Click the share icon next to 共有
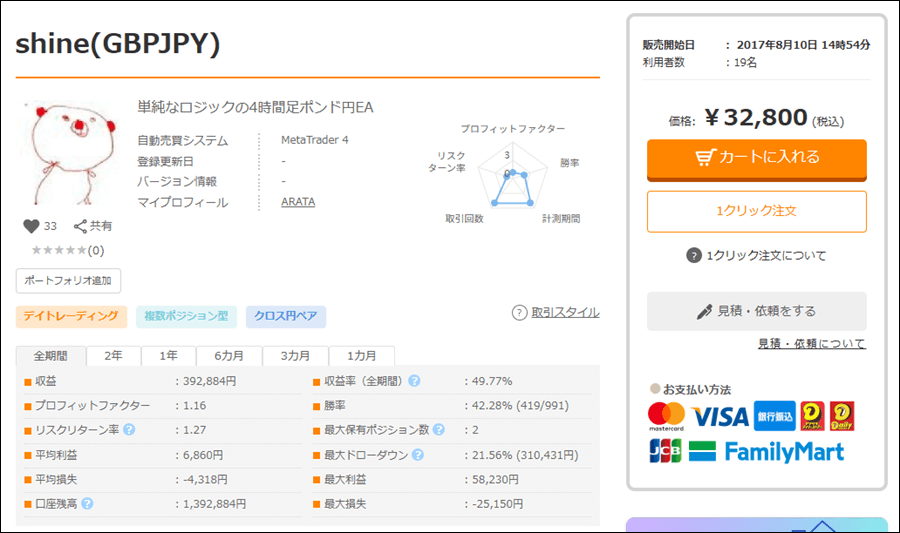Screen dimensions: 900x533 point(80,226)
